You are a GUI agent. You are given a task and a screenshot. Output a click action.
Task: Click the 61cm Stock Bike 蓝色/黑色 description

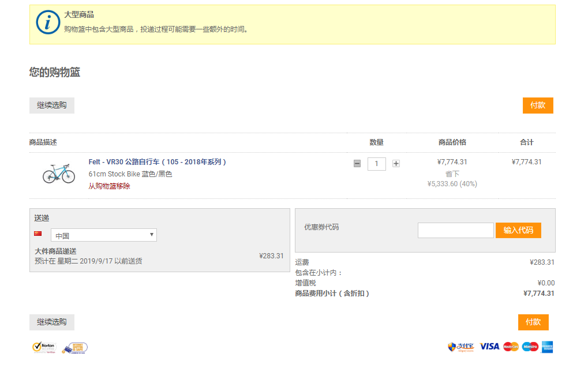pyautogui.click(x=130, y=174)
